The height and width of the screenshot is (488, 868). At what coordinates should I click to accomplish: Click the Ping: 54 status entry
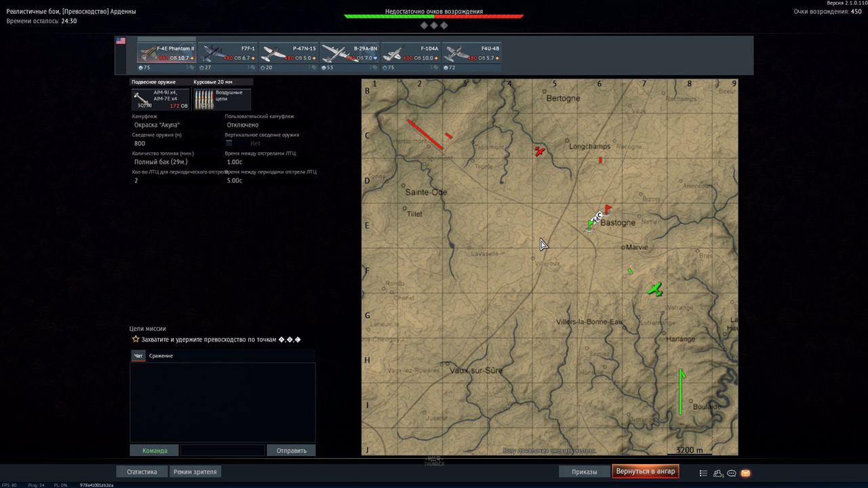(x=37, y=485)
